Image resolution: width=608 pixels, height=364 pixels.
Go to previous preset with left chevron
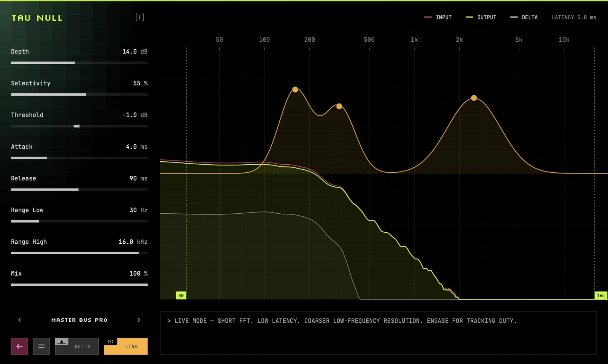[x=20, y=320]
